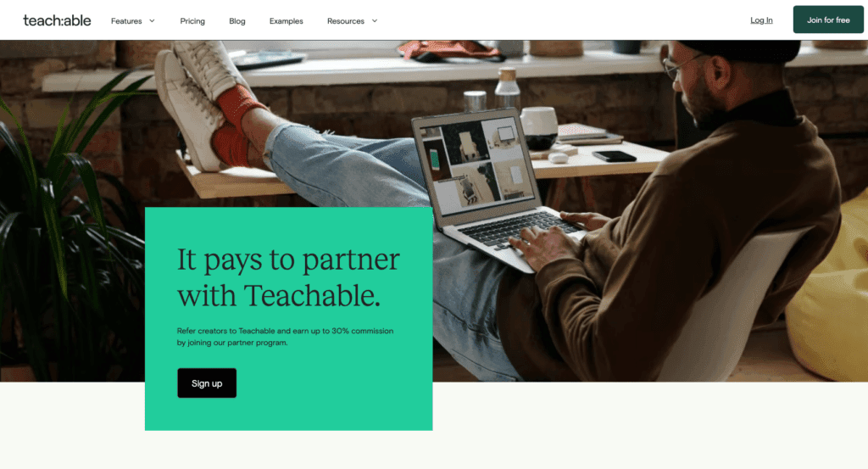Click the teach:able logo
Viewport: 868px width, 469px height.
tap(57, 20)
